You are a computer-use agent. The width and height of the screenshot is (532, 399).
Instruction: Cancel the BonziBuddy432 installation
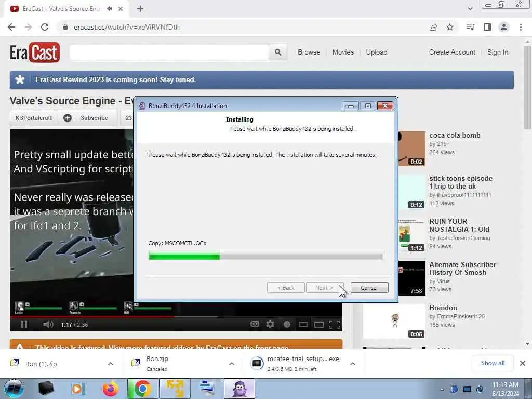tap(369, 288)
